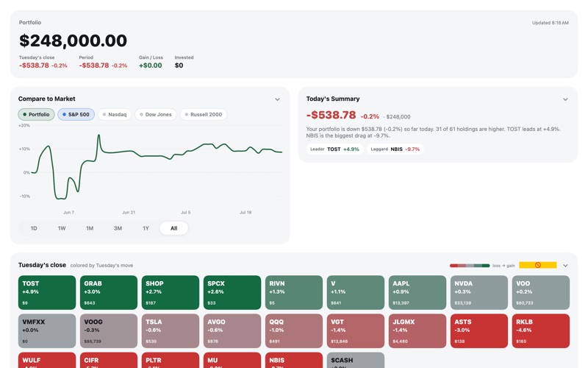
Task: Click the $248,000.00 portfolio total
Action: pyautogui.click(x=73, y=40)
